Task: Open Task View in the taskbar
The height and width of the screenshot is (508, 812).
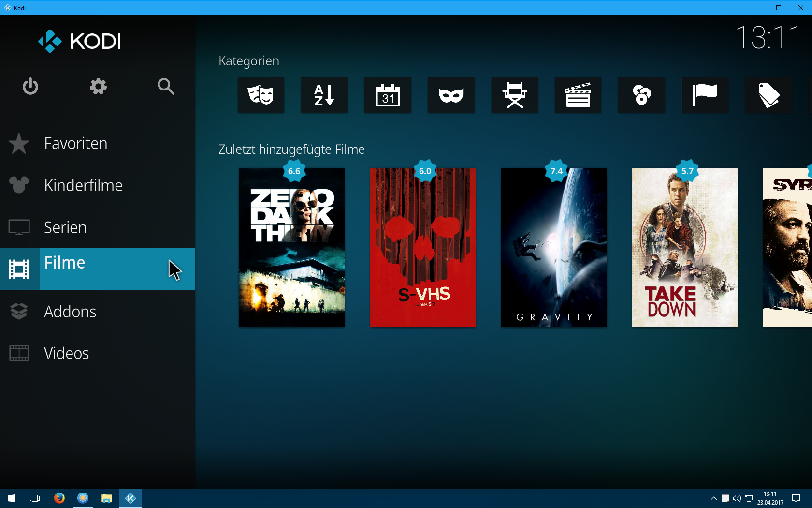Action: coord(35,498)
